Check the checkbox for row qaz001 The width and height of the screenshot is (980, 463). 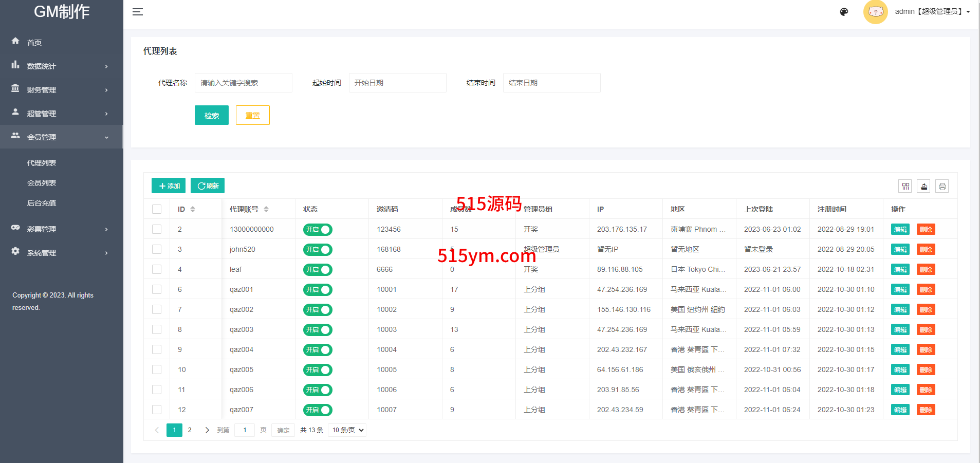[157, 289]
